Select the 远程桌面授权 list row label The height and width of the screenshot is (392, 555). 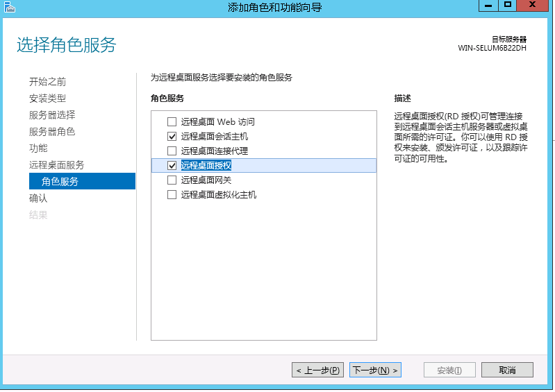point(206,165)
